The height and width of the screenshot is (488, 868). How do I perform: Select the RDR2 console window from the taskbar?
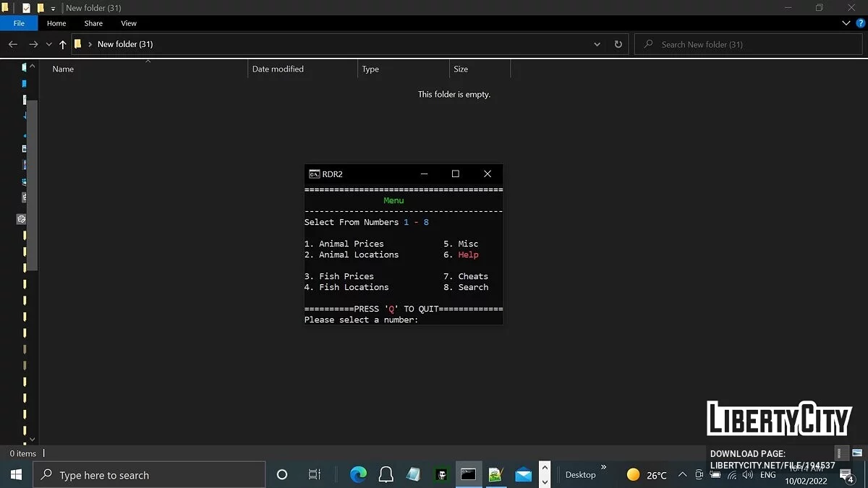[x=468, y=474]
